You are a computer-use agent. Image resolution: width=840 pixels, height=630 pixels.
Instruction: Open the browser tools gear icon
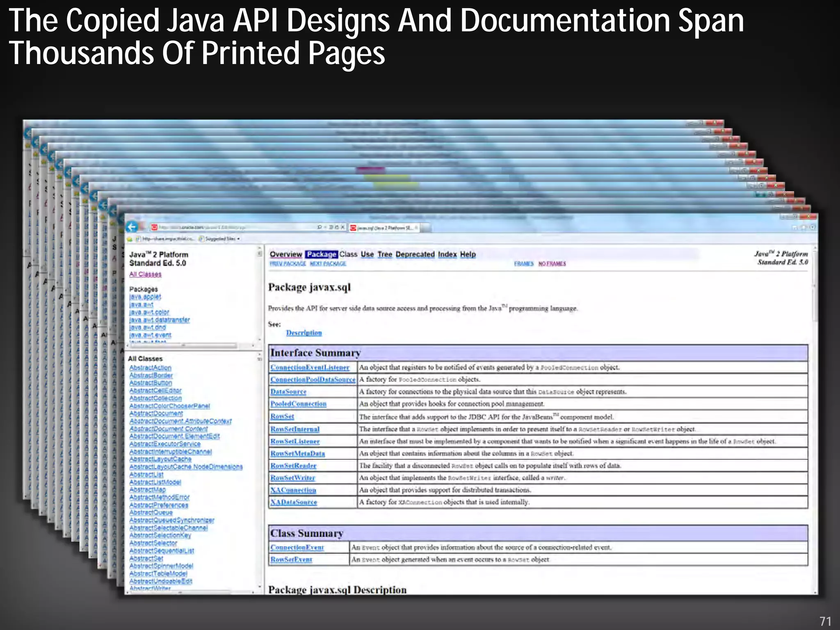(x=812, y=227)
